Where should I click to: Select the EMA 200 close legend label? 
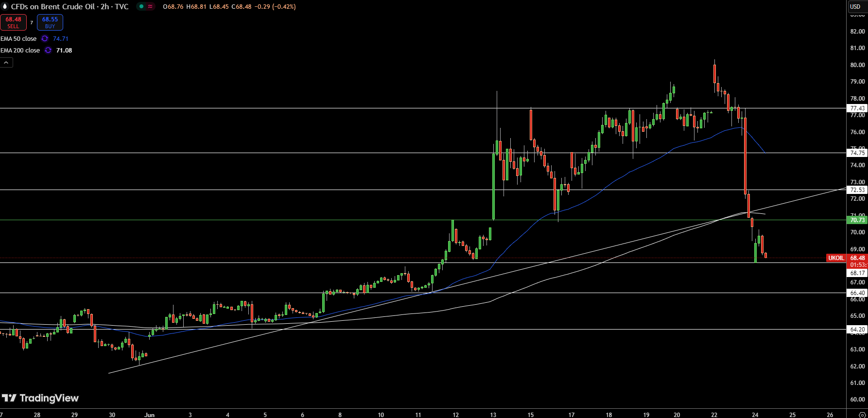20,50
